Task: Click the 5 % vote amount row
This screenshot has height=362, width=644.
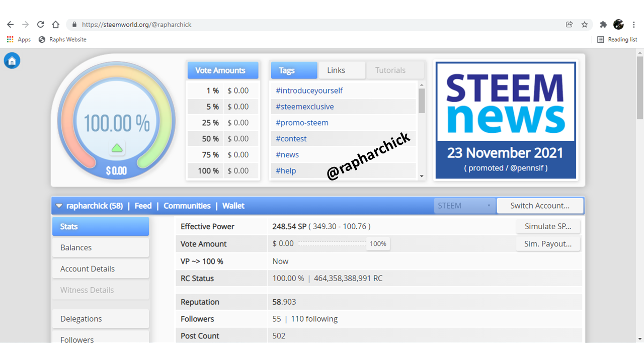Action: pyautogui.click(x=223, y=107)
